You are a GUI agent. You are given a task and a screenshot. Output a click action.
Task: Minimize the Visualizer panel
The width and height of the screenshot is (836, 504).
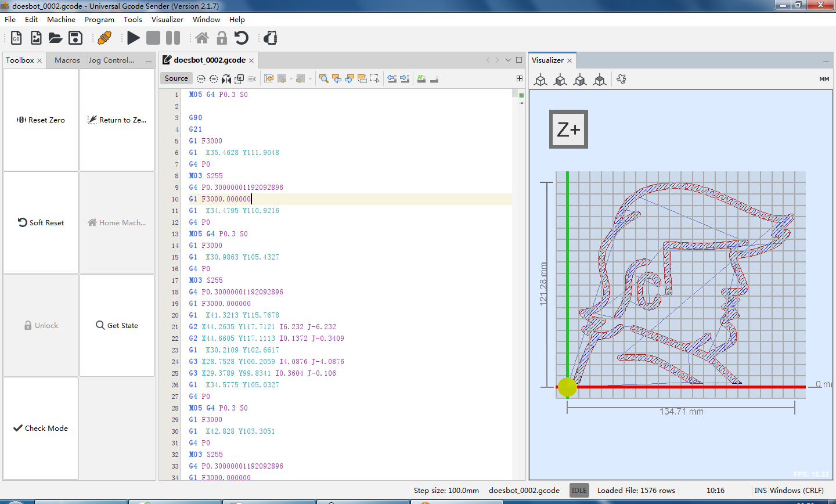click(x=826, y=61)
